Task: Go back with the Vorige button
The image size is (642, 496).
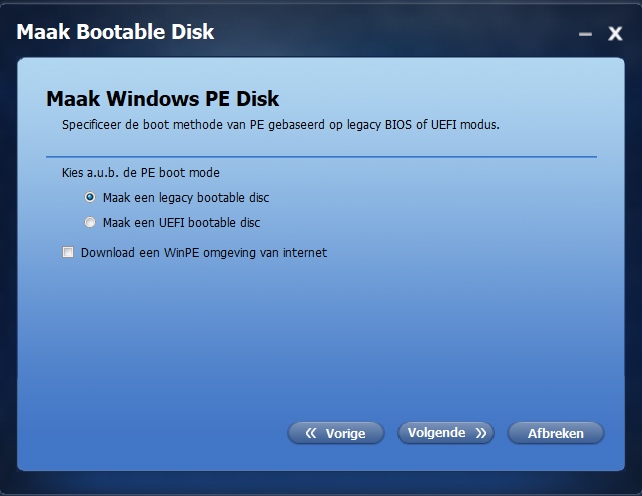Action: (336, 433)
